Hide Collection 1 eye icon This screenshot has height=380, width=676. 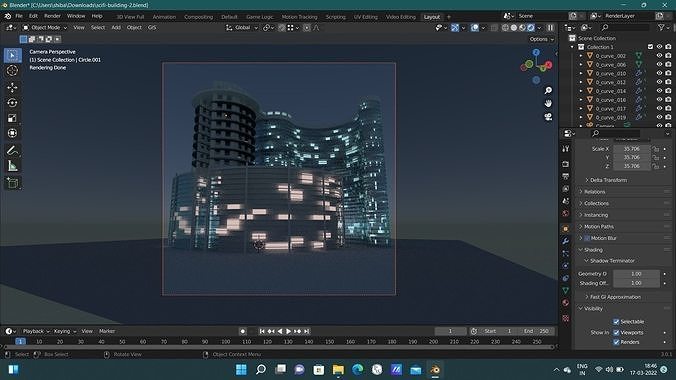pos(659,47)
